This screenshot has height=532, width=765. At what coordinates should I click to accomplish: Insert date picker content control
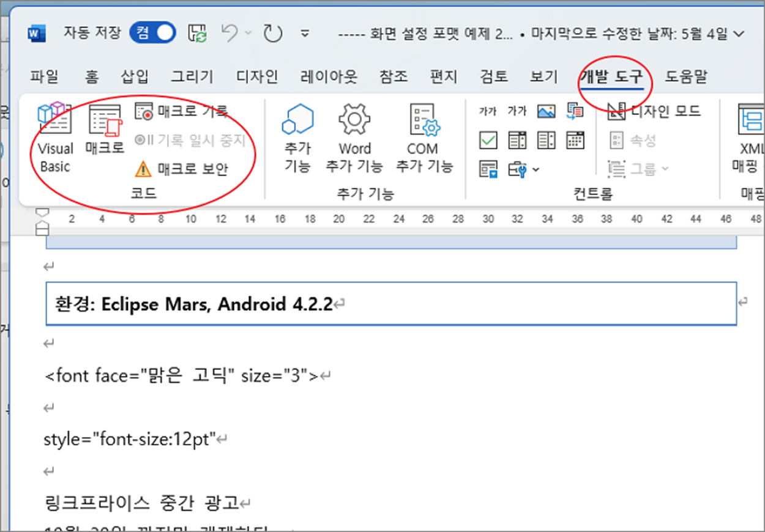[575, 141]
